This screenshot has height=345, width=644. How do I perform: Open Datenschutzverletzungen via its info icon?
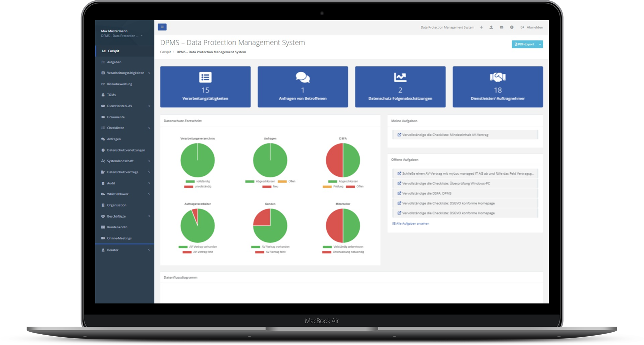103,150
